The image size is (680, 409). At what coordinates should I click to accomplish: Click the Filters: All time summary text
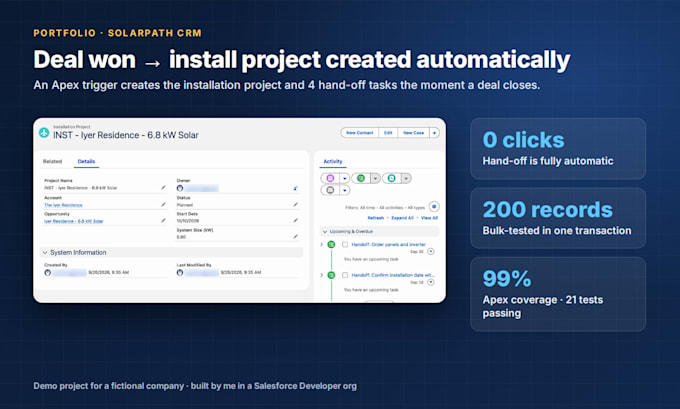[385, 207]
